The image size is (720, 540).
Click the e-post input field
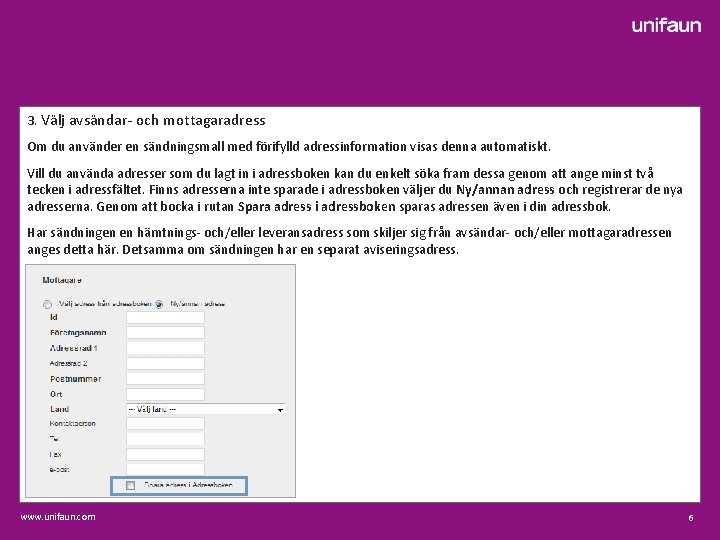point(165,469)
